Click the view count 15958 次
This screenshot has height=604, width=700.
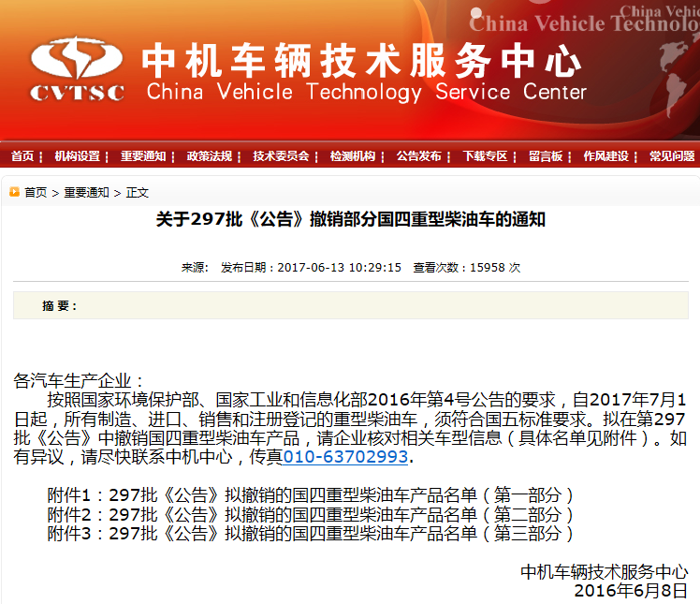[x=495, y=268]
